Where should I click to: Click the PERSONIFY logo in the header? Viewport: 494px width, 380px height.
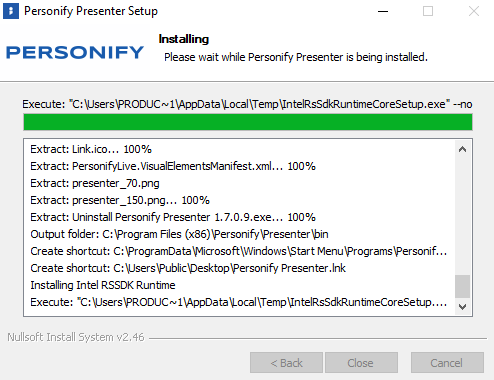pos(75,53)
